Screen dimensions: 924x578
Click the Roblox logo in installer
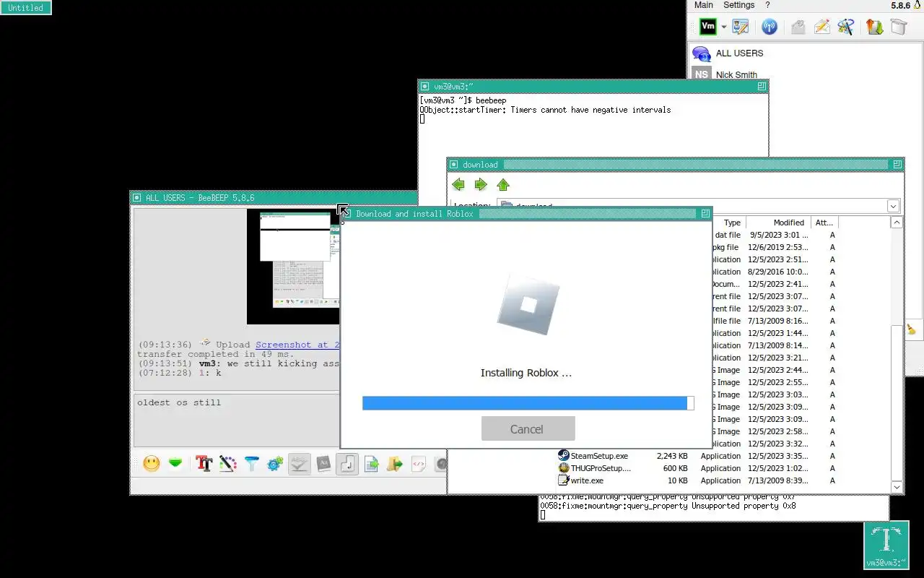pos(528,303)
